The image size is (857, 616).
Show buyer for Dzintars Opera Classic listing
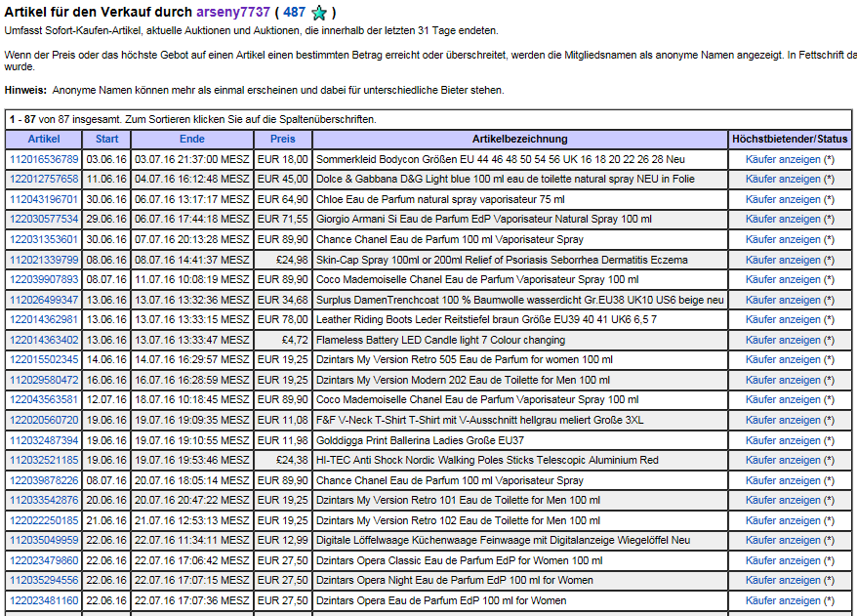[x=783, y=560]
